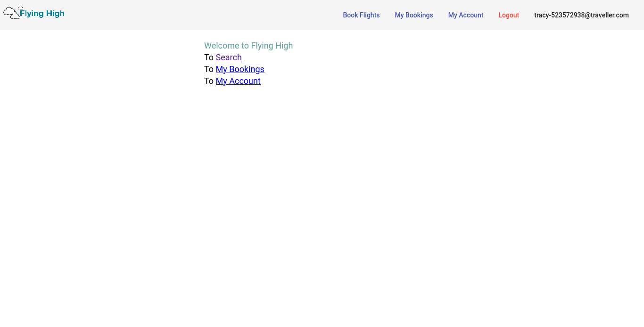This screenshot has height=327, width=644.
Task: Click the To text before My Bookings link
Action: (x=209, y=69)
